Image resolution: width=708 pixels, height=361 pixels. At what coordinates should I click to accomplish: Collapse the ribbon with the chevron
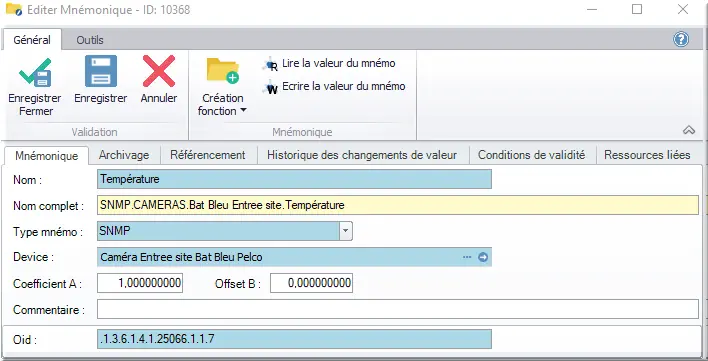689,130
